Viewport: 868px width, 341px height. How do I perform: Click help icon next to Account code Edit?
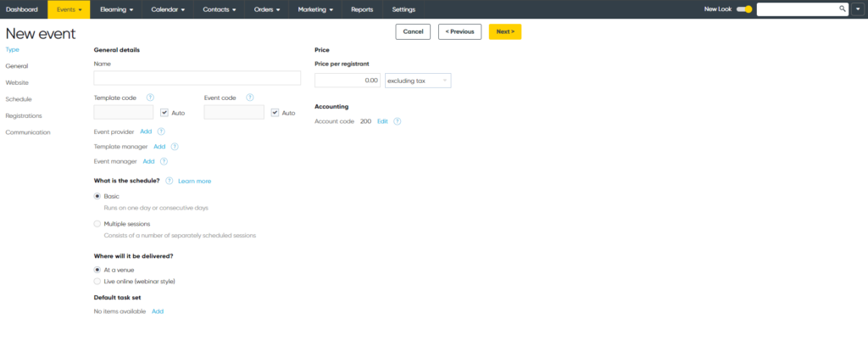[x=397, y=121]
